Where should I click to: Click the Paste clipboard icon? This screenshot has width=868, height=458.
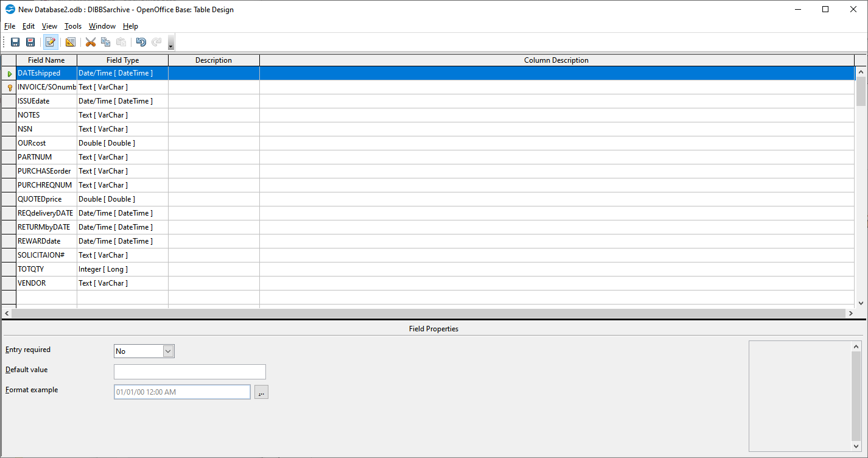(121, 42)
